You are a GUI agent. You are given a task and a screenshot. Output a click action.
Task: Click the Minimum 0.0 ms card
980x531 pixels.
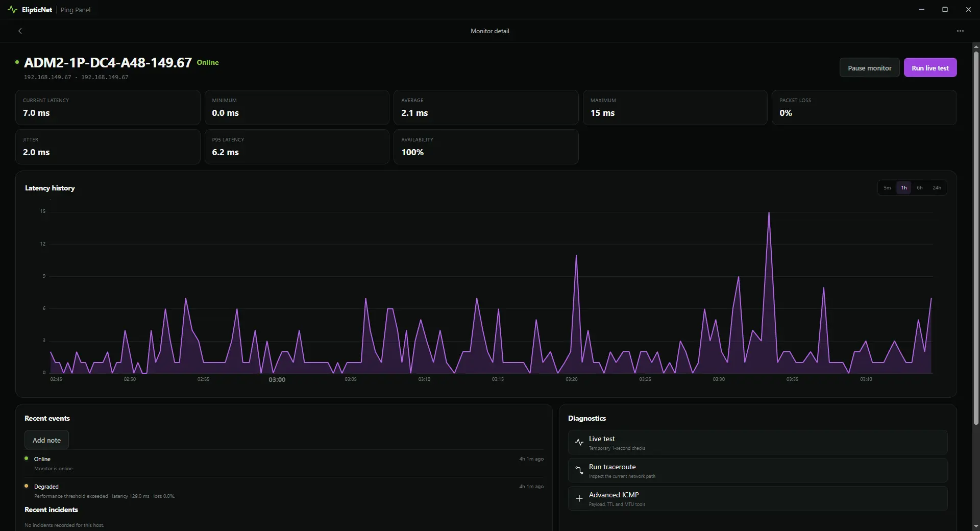tap(297, 108)
